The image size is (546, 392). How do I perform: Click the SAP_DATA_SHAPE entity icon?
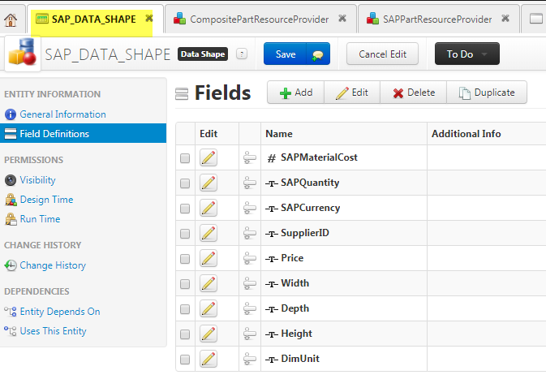pos(23,52)
